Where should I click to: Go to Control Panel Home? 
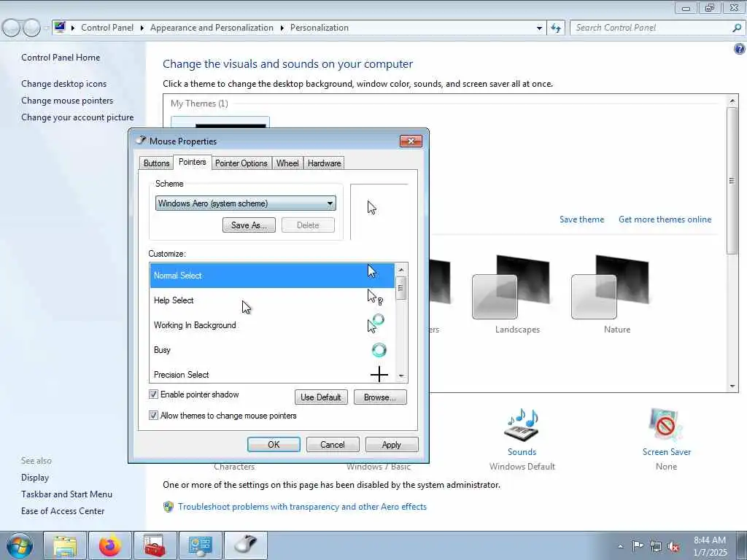pos(61,58)
